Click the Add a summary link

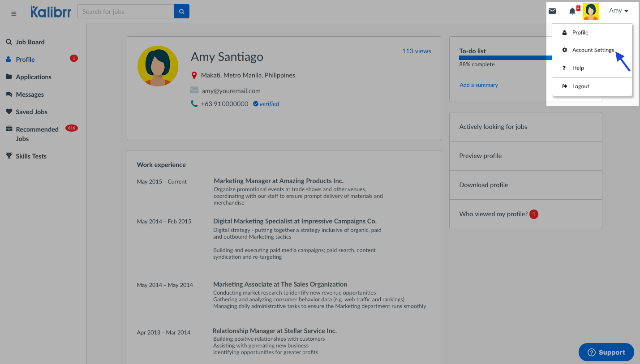478,85
